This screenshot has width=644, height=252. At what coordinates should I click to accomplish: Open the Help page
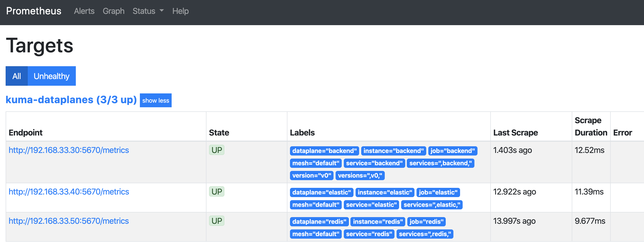[x=181, y=11]
